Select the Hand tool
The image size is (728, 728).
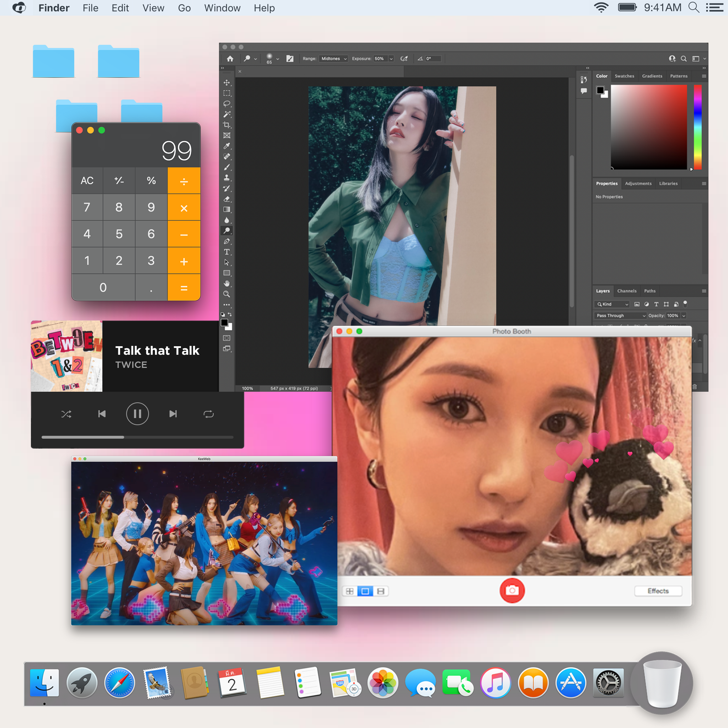[x=226, y=283]
